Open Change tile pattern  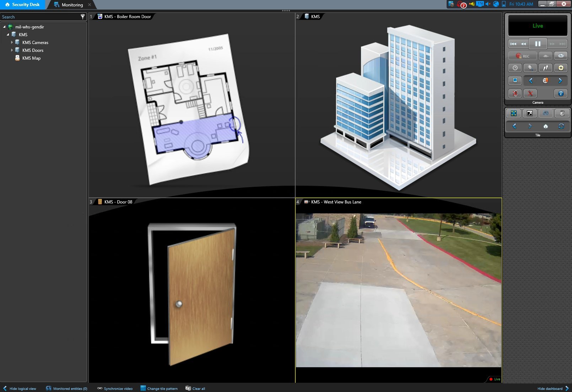click(159, 388)
